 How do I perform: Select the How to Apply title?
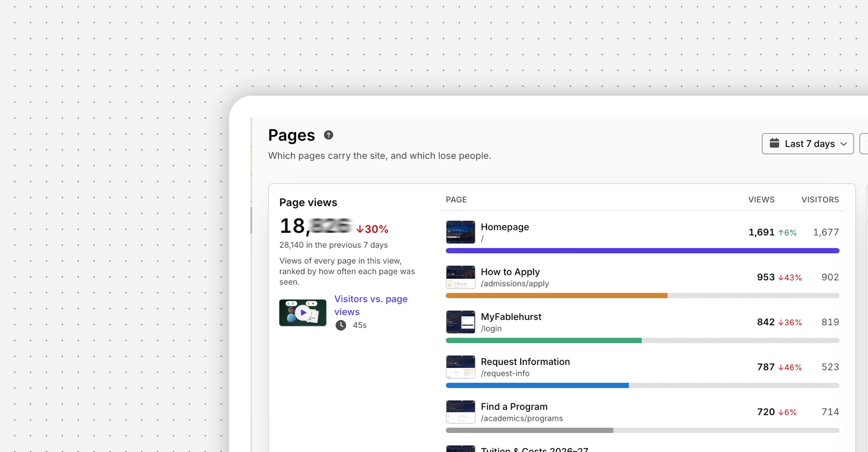510,272
